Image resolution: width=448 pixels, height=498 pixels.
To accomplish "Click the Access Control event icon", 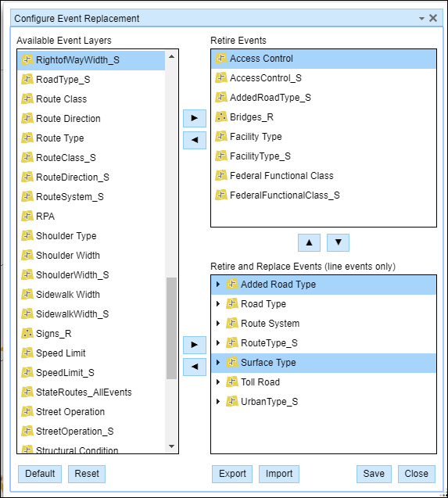I will [221, 58].
